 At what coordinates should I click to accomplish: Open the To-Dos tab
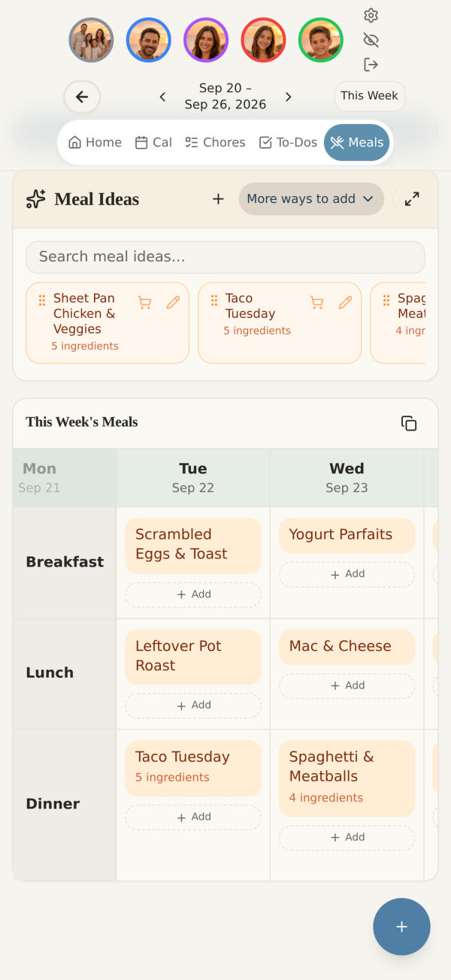288,142
